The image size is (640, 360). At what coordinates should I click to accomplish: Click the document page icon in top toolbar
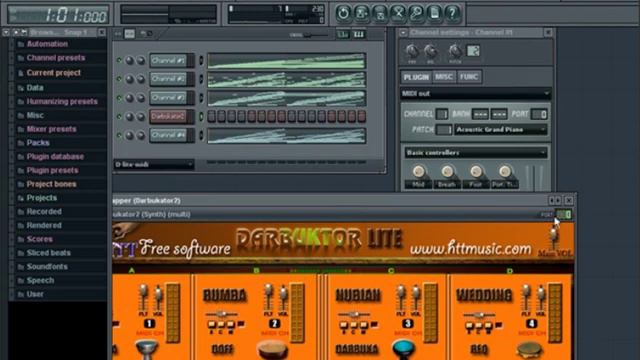434,13
